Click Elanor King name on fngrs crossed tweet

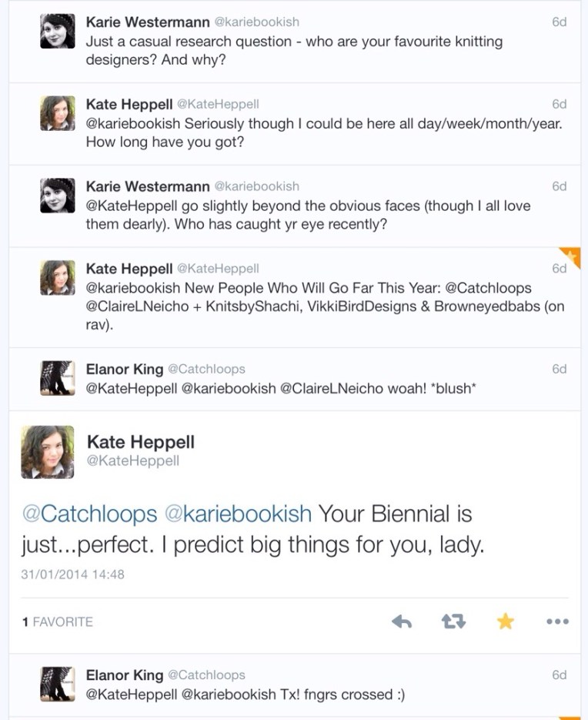[125, 675]
